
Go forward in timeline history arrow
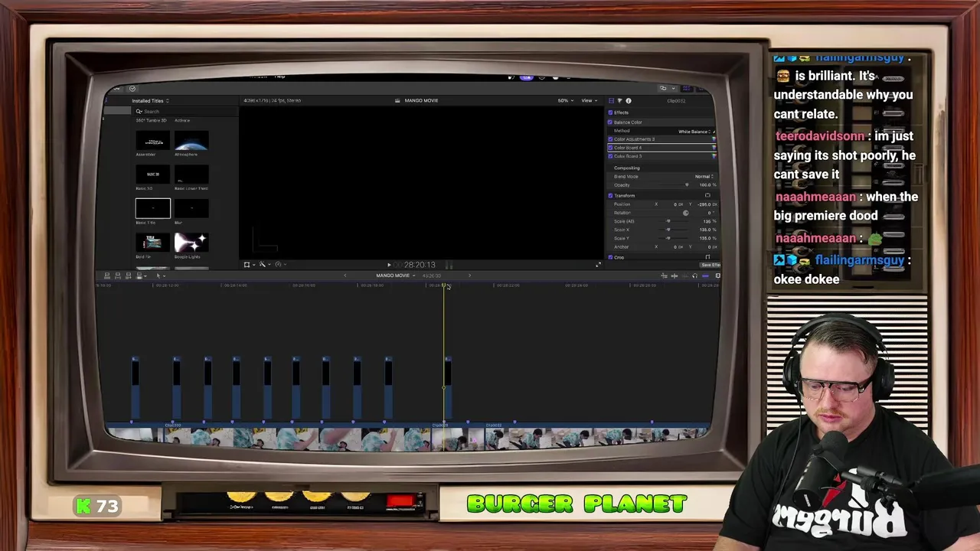tap(469, 275)
